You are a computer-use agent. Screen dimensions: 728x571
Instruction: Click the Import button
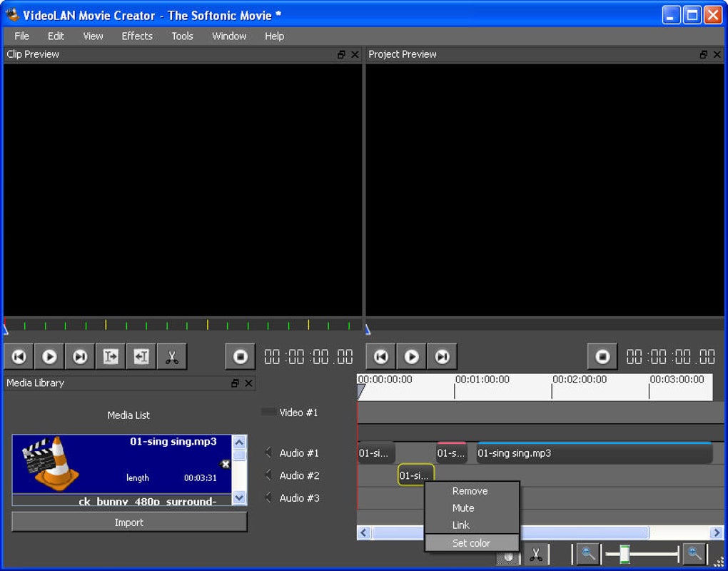(x=129, y=522)
